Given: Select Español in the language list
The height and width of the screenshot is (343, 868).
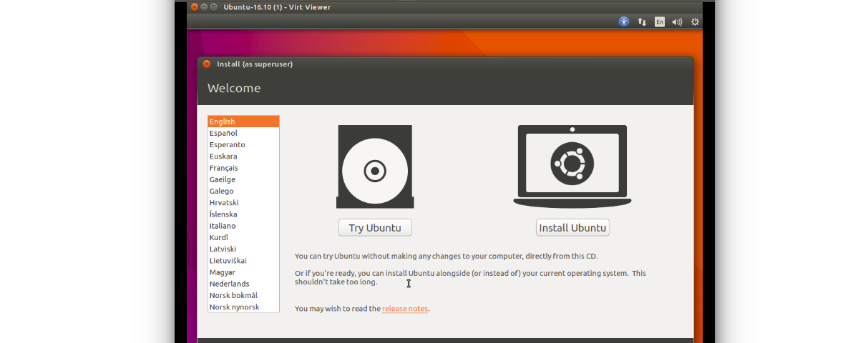Looking at the screenshot, I should (x=243, y=133).
